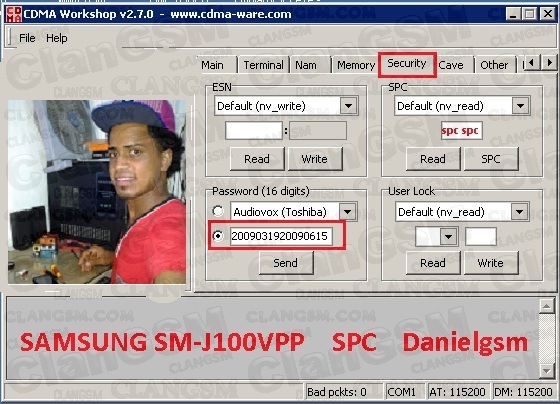Switch to the Terminal tab
The width and height of the screenshot is (560, 404).
pos(263,65)
